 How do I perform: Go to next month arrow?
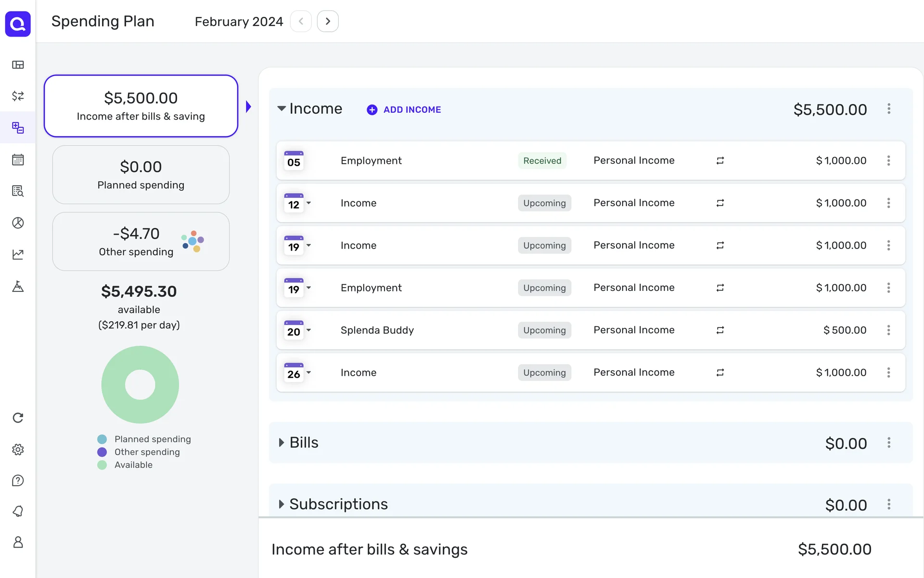click(x=328, y=21)
